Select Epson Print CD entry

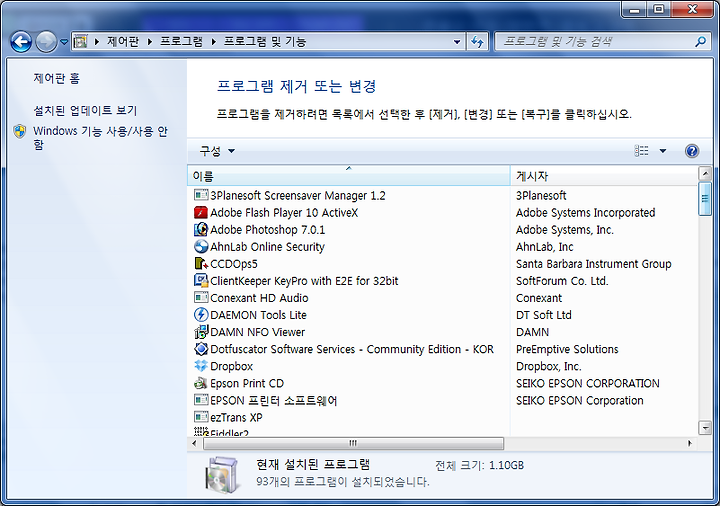click(247, 383)
